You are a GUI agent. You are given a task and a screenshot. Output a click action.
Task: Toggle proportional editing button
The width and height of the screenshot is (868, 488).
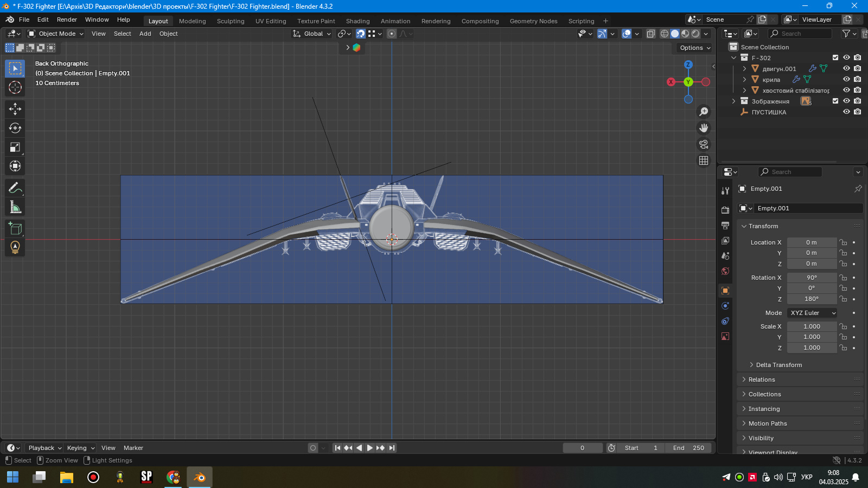tap(392, 34)
